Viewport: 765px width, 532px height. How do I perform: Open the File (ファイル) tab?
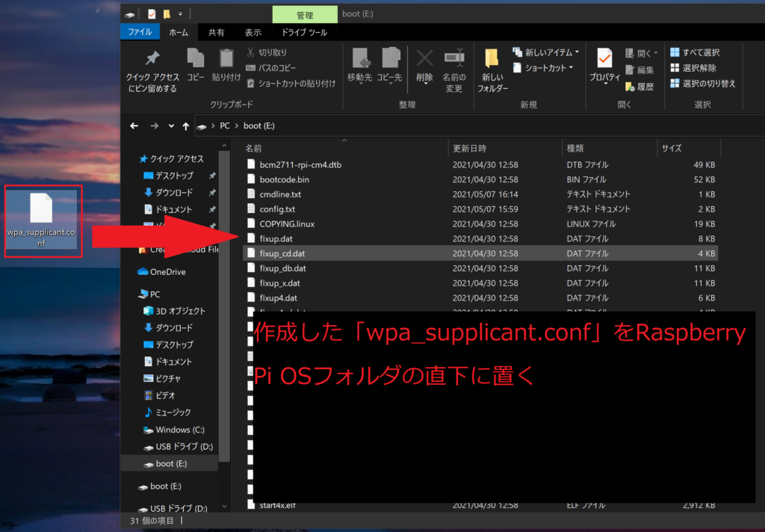140,32
